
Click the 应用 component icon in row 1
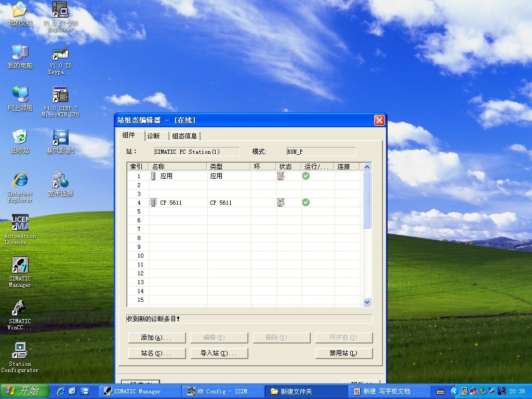(x=153, y=176)
